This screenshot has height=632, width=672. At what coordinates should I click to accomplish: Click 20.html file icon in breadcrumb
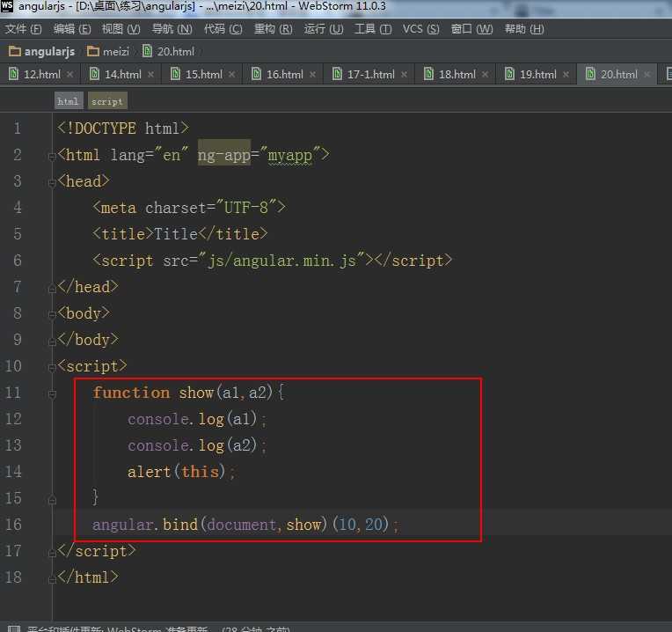(147, 51)
